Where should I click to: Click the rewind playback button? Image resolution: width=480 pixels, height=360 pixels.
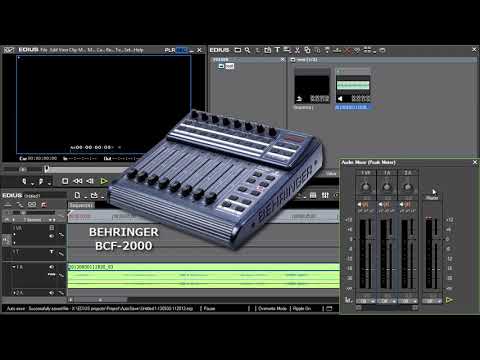(x=78, y=181)
